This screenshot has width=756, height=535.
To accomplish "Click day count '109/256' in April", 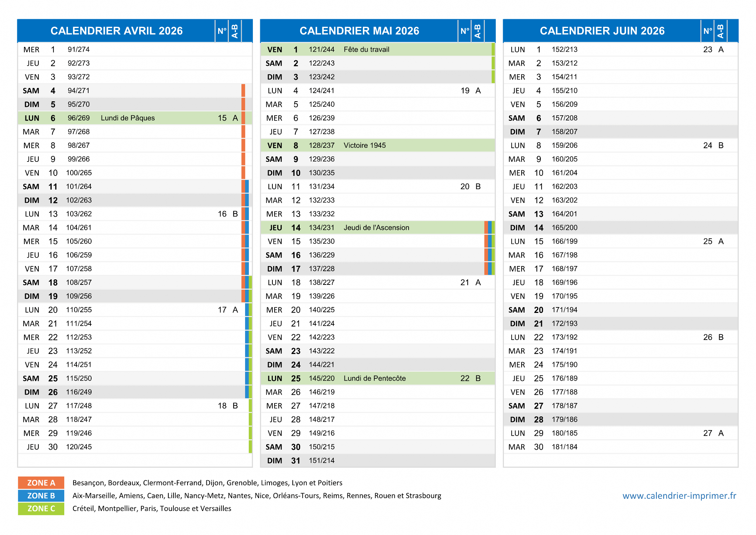I will (79, 296).
